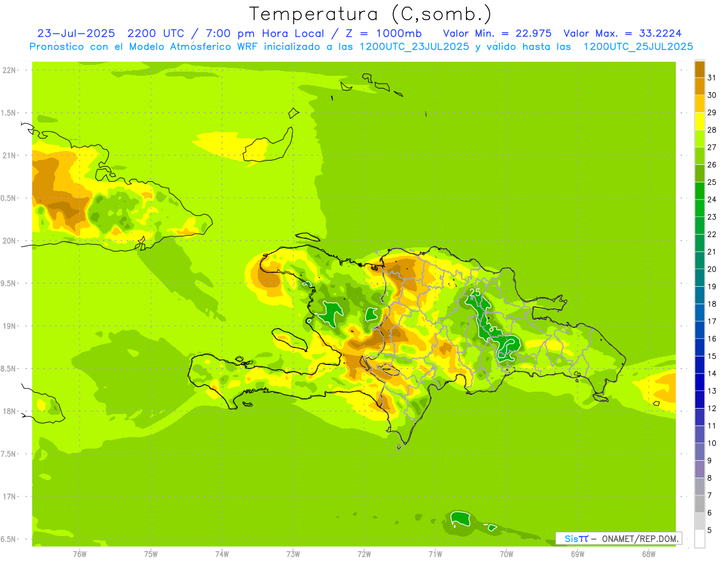The width and height of the screenshot is (728, 562).
Task: Click the legend swatch between 6 and 7
Action: [x=699, y=504]
